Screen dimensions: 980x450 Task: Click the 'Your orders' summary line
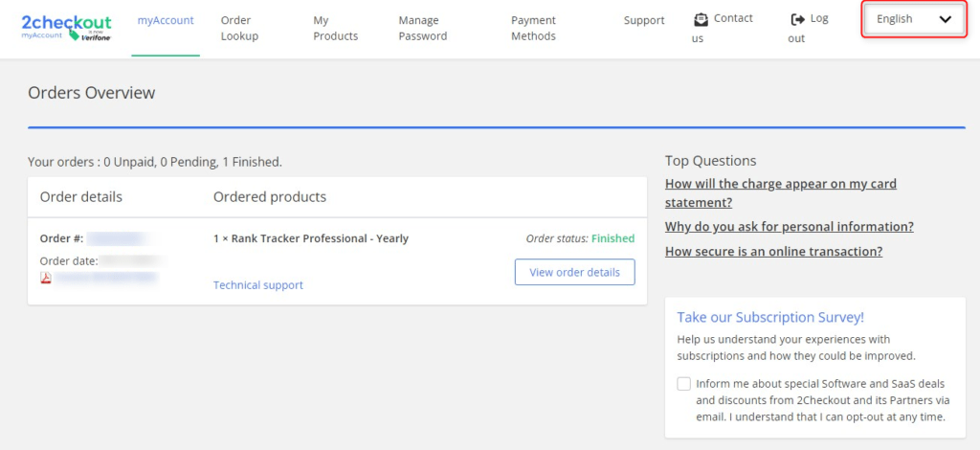click(x=155, y=162)
